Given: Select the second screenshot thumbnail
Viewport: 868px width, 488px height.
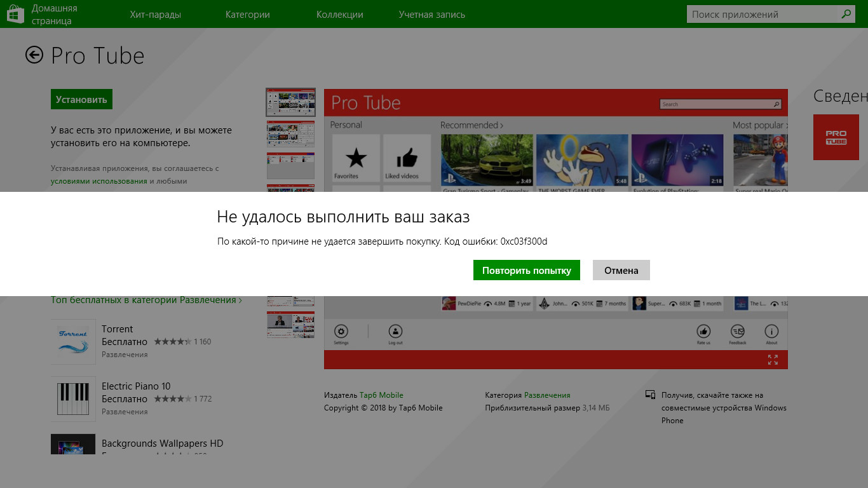Looking at the screenshot, I should coord(290,134).
